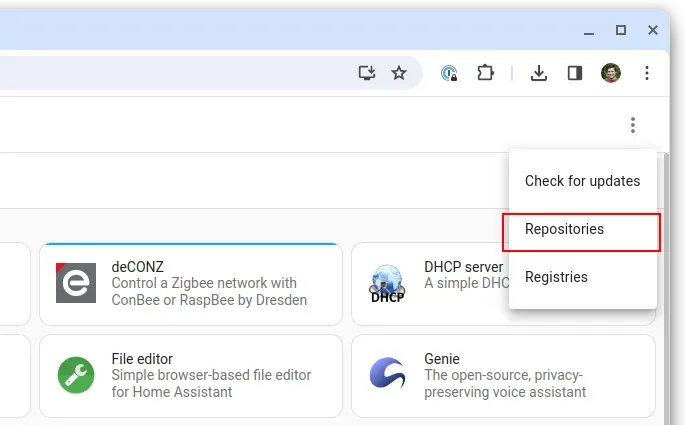This screenshot has height=425, width=685.
Task: Open Chrome downloads tray
Action: (539, 73)
